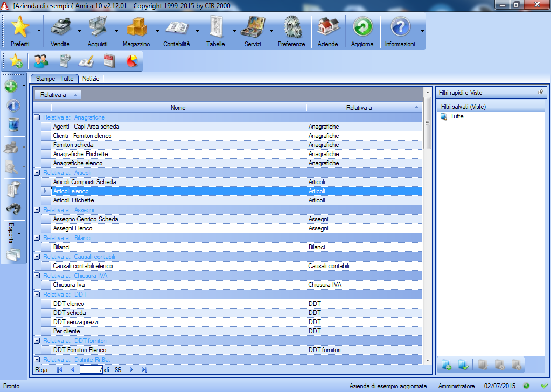Click the blue info icon in sidebar
This screenshot has height=392, width=551.
click(13, 106)
